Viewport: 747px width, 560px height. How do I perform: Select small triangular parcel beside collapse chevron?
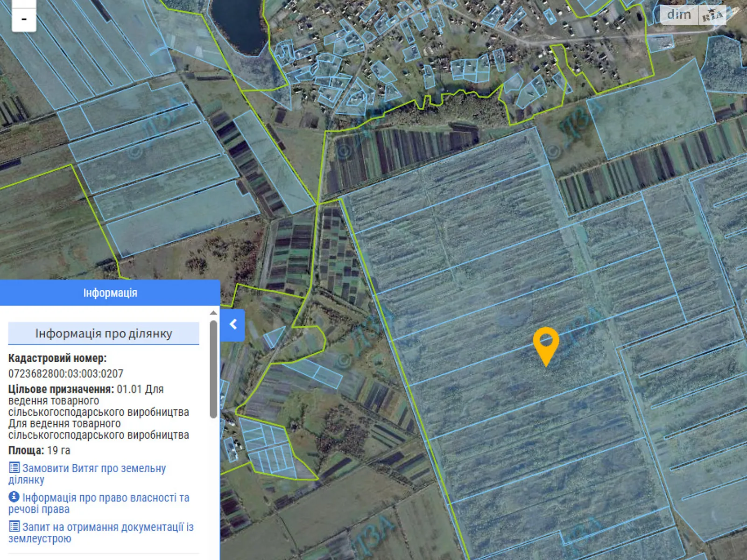coord(275,336)
